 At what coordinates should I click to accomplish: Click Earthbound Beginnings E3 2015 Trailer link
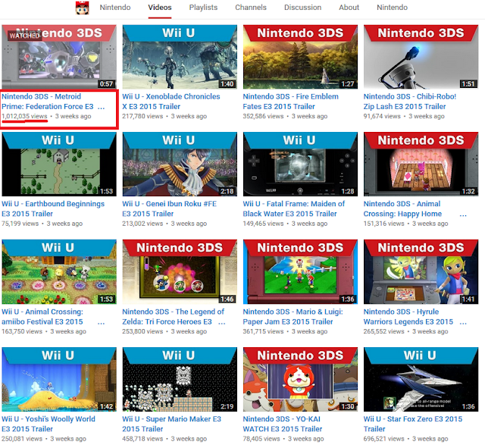[53, 209]
